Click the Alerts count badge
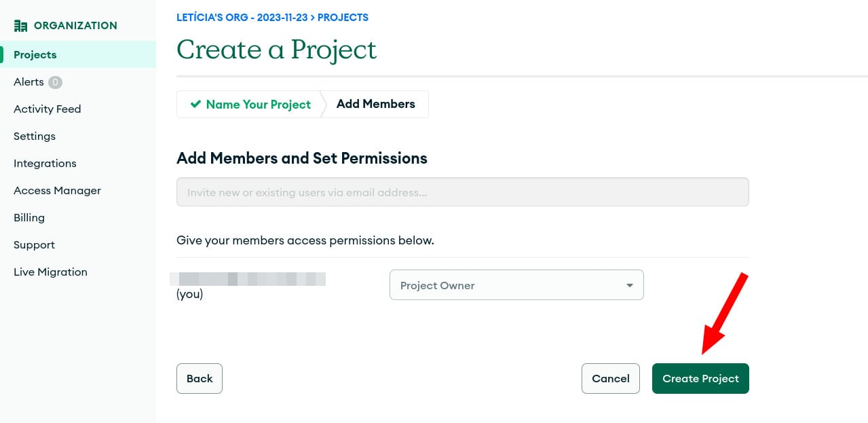Screen dimensions: 868x423 pos(55,82)
